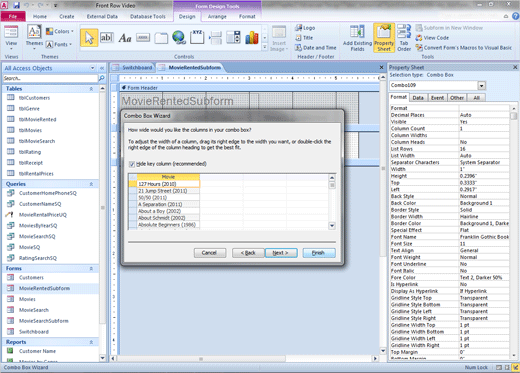
Task: Switch to the Create ribbon tab
Action: pyautogui.click(x=67, y=16)
